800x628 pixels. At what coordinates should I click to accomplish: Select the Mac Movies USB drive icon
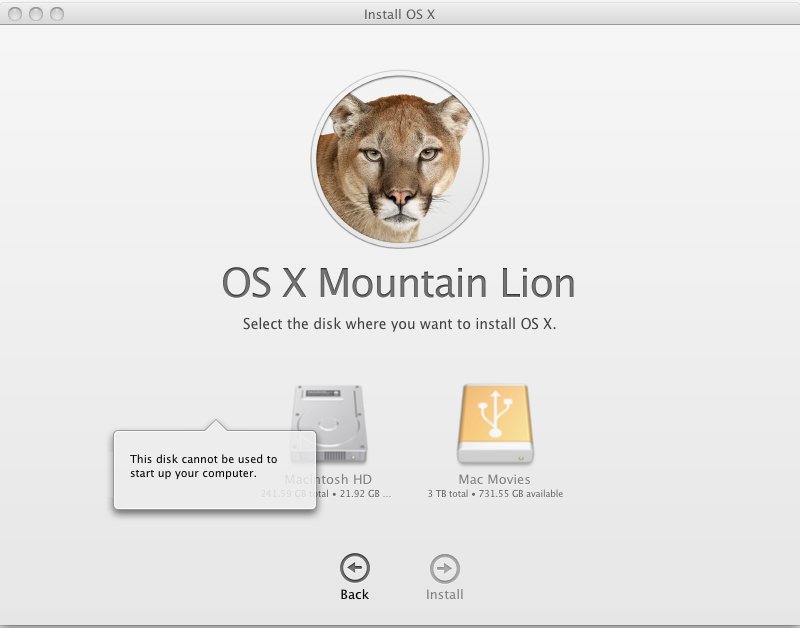[495, 424]
